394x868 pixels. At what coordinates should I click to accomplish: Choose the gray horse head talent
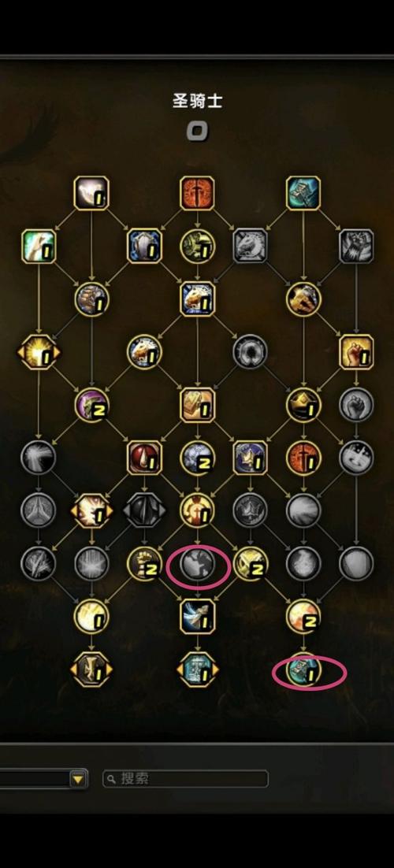(x=251, y=246)
